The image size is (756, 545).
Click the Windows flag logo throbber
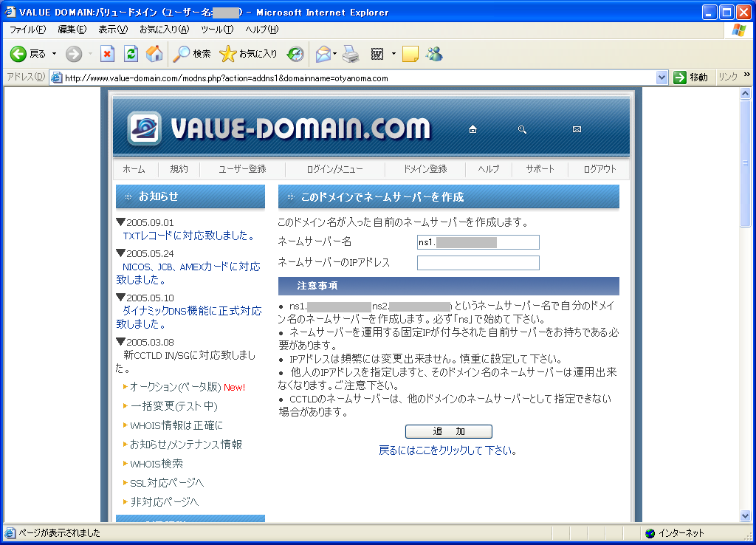coord(738,30)
